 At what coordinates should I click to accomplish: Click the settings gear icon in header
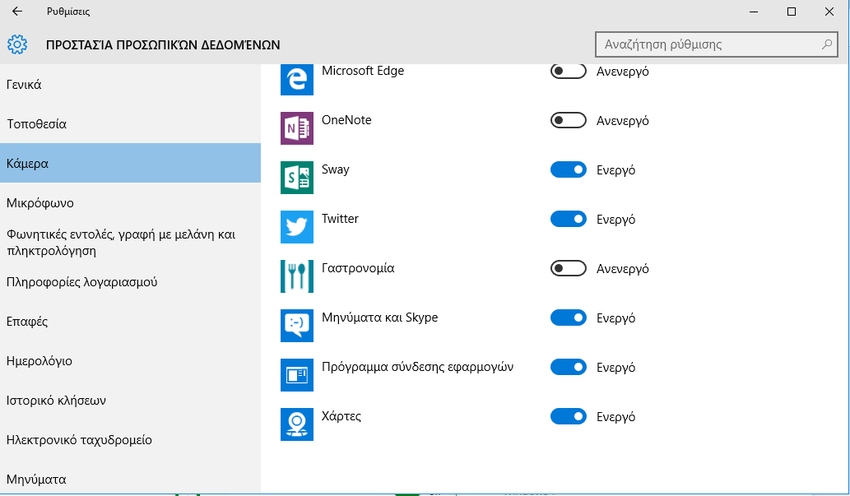[16, 45]
